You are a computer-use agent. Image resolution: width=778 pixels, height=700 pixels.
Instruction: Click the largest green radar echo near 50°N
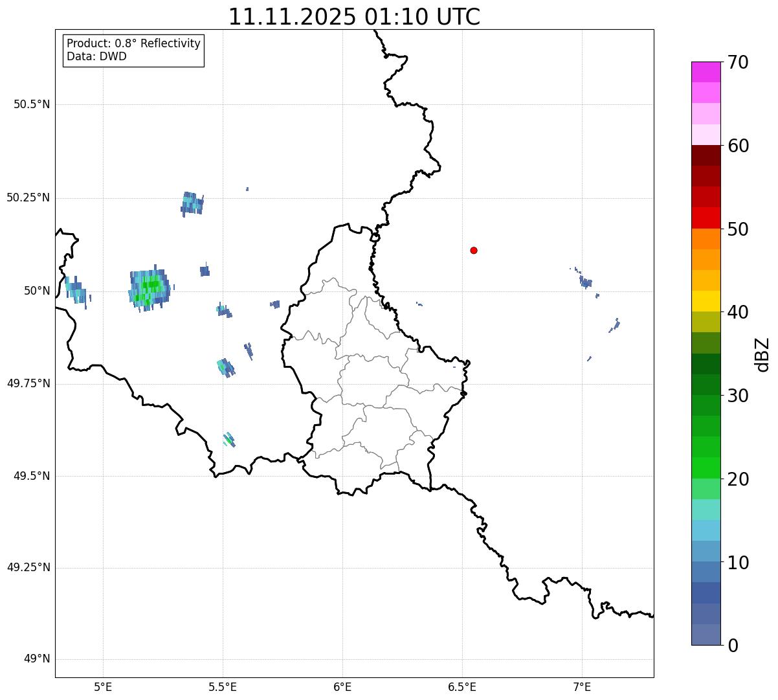pos(150,288)
